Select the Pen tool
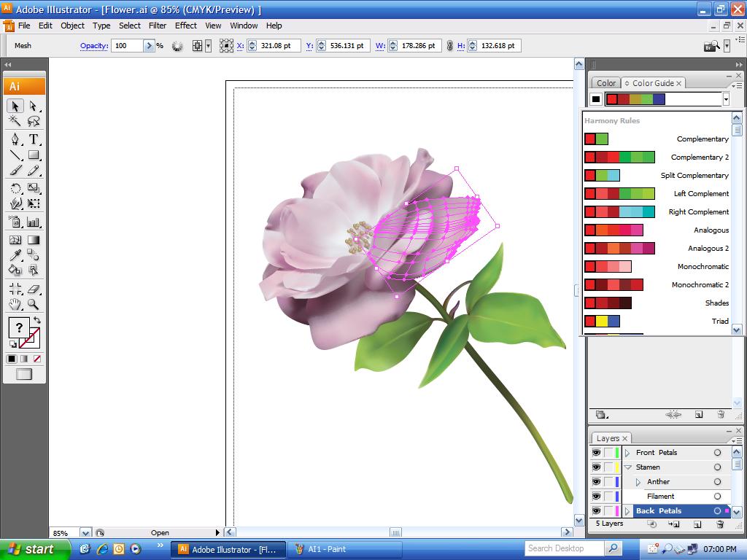 15,139
